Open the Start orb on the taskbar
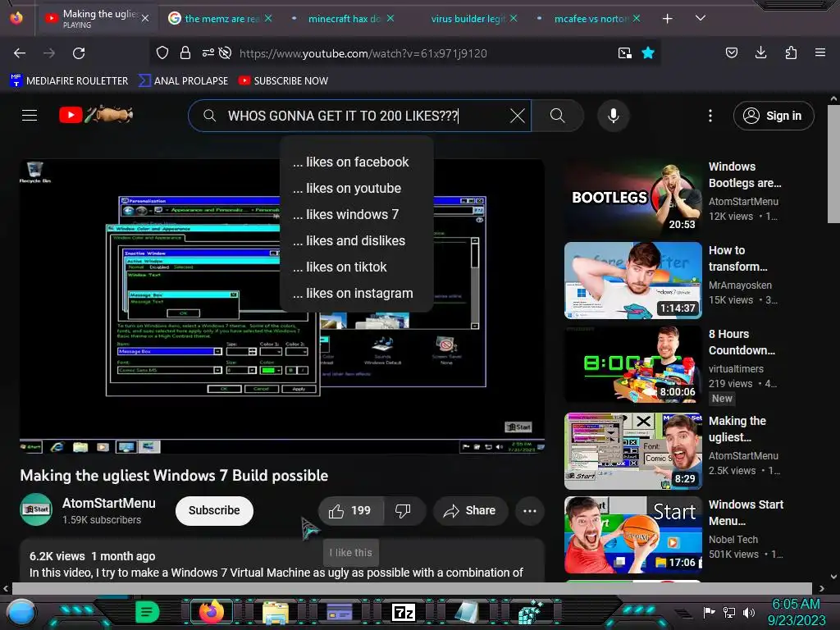The width and height of the screenshot is (840, 630). click(x=21, y=613)
